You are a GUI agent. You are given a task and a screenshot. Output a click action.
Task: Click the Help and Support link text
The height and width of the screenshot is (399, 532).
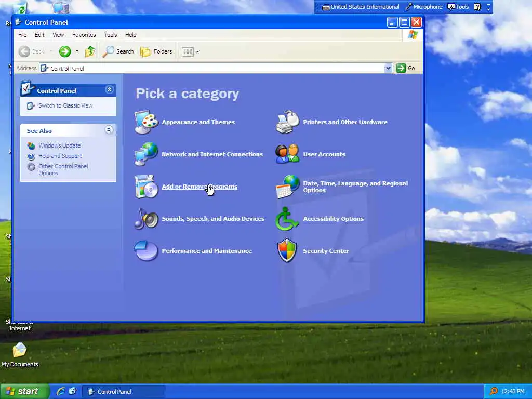click(x=60, y=156)
